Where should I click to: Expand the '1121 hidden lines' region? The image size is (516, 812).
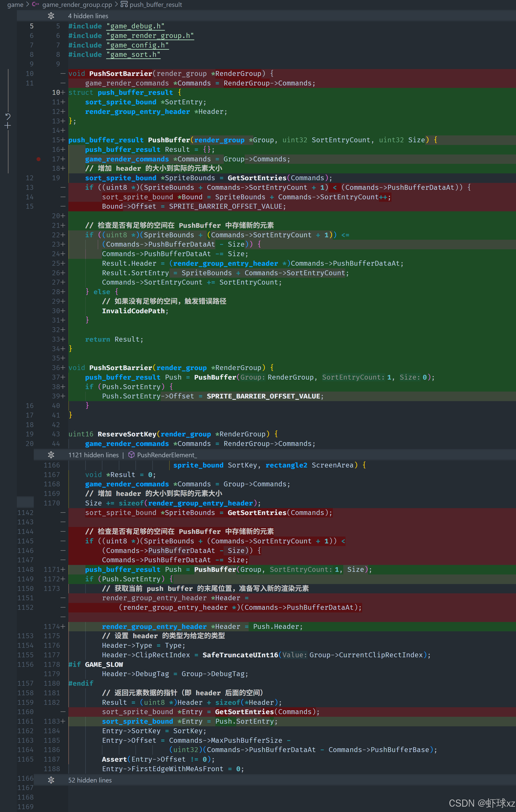[x=93, y=455]
